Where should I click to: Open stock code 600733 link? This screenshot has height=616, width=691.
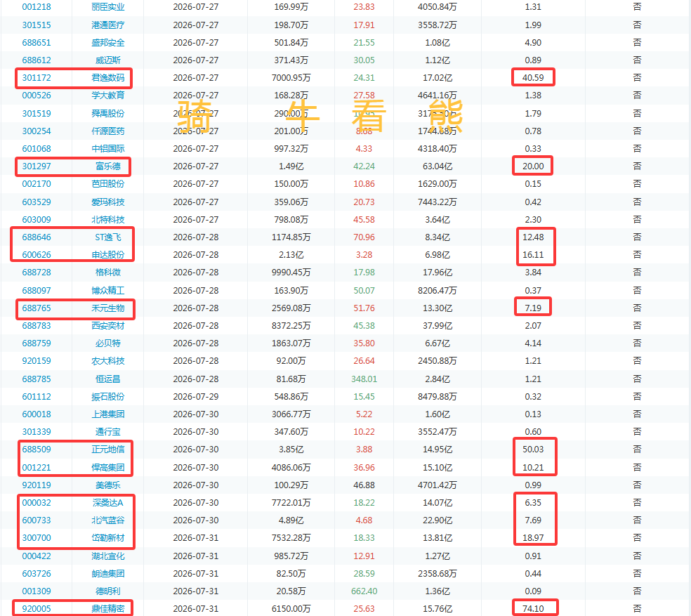(37, 520)
